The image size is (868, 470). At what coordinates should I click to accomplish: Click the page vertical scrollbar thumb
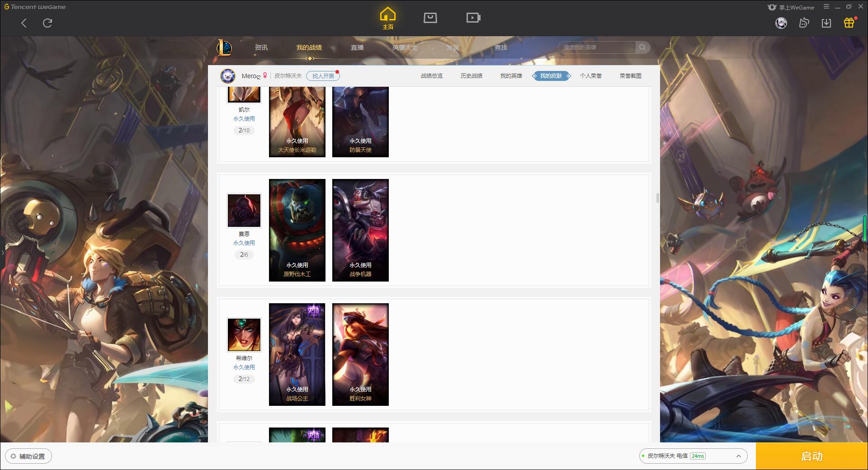657,198
